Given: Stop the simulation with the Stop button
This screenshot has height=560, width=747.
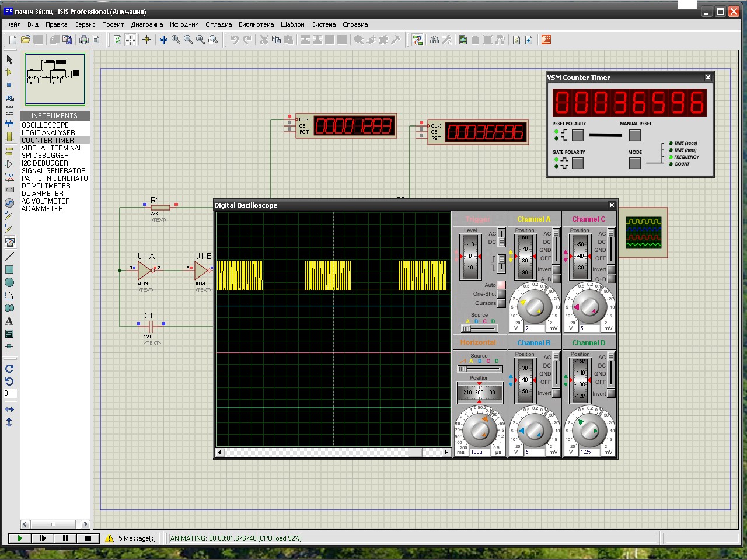Looking at the screenshot, I should click(88, 538).
